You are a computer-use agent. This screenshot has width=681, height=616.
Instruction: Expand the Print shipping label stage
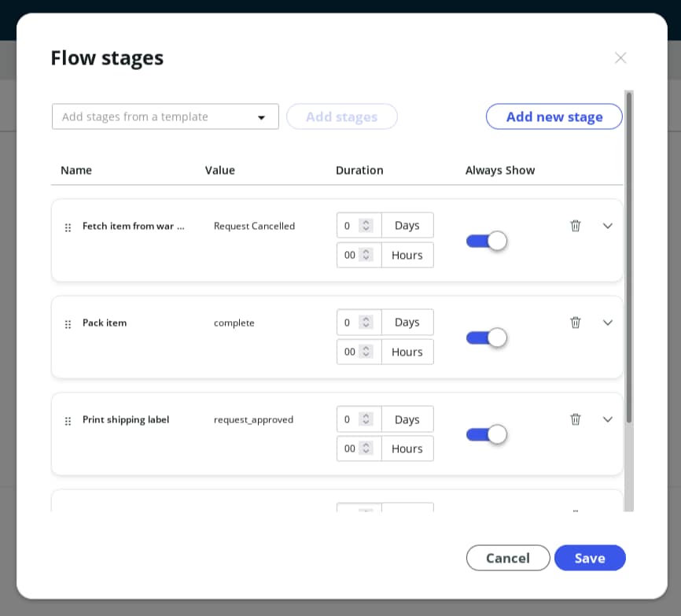click(608, 419)
